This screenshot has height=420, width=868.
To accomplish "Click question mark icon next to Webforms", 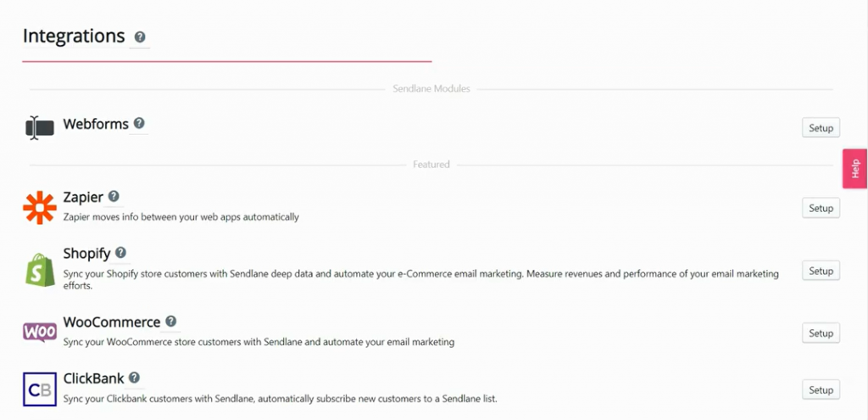I will (x=139, y=123).
